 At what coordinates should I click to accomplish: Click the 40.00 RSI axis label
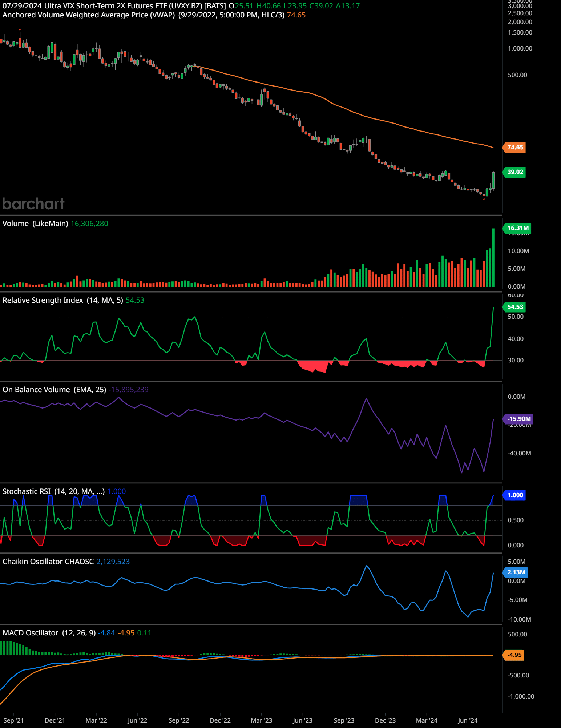[516, 339]
